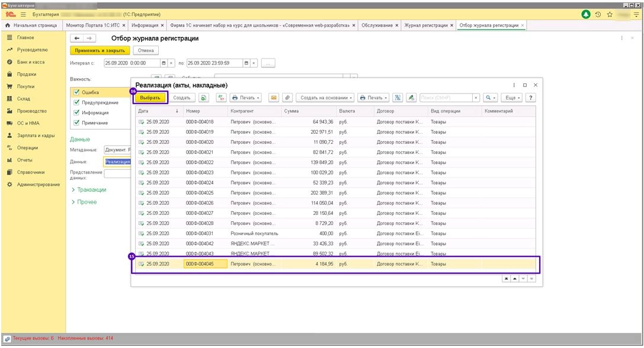
Task: Expand the Прочее section
Action: tap(84, 202)
